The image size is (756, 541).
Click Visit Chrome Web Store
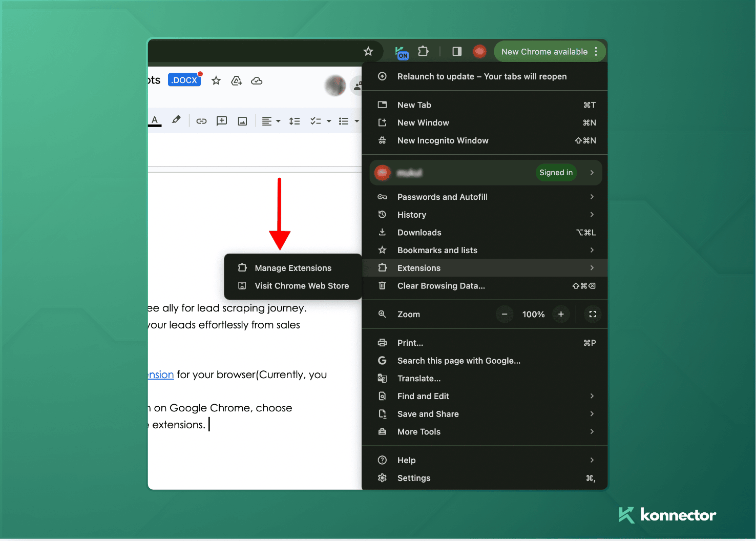pos(293,286)
